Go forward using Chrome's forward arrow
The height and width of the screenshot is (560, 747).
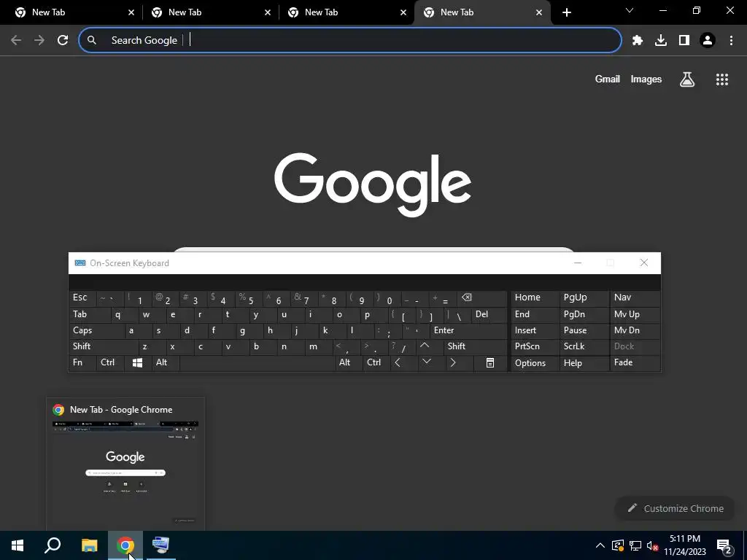[x=39, y=41]
